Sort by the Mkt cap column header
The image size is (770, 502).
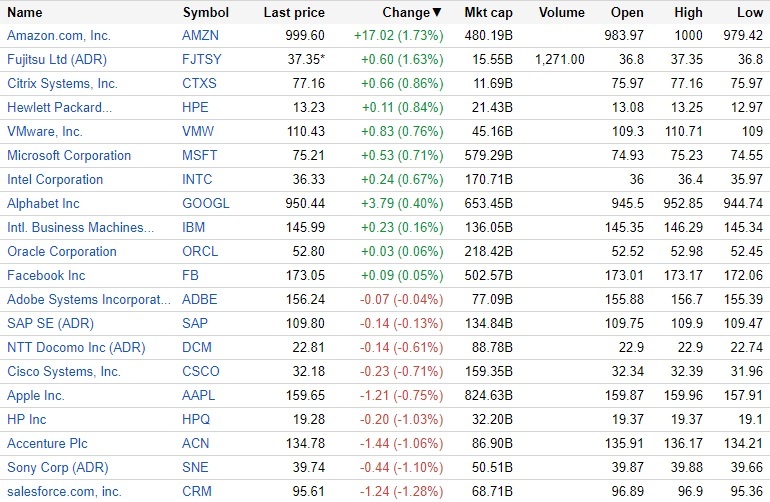[489, 12]
